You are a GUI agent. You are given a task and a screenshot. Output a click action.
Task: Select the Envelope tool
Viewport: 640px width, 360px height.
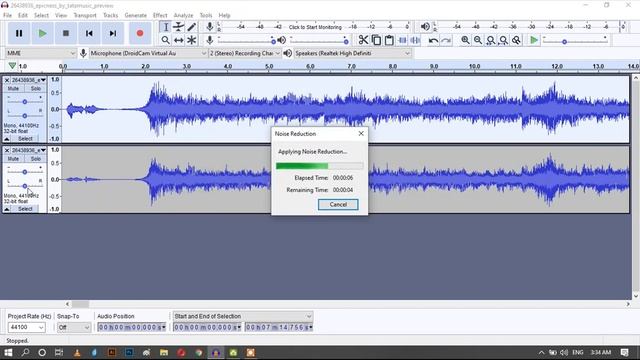click(x=178, y=27)
